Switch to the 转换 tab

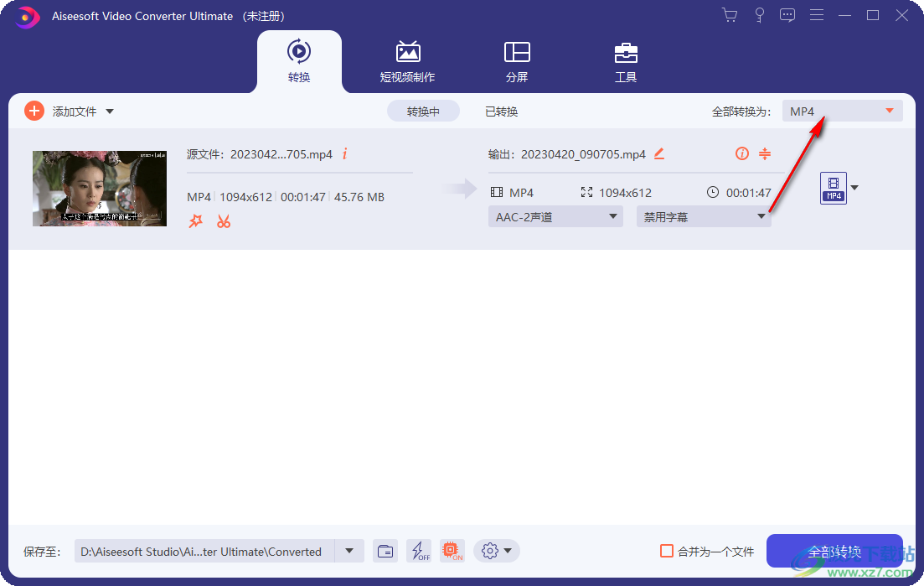point(299,61)
